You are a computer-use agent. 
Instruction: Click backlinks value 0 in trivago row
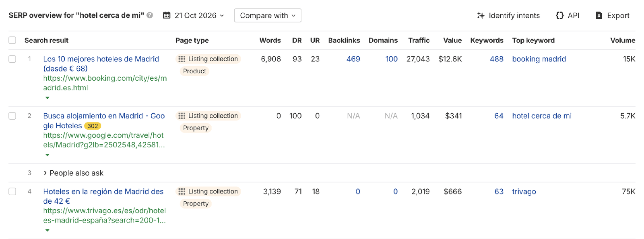357,192
